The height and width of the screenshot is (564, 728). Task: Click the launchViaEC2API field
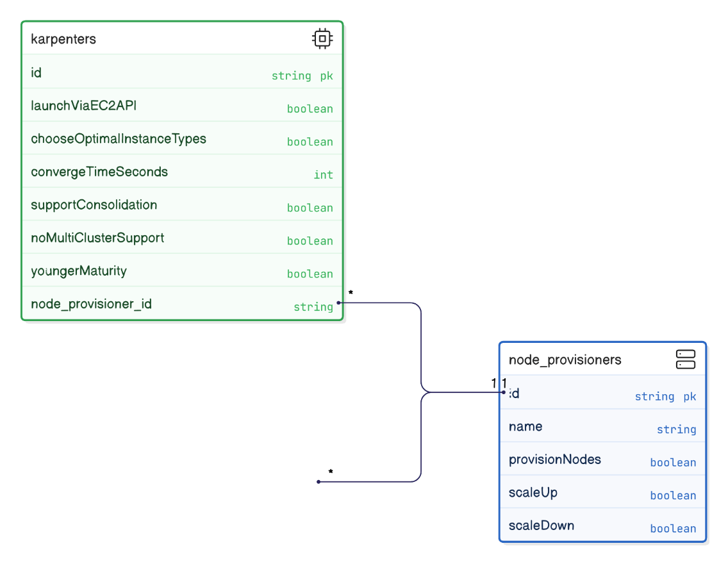(182, 105)
